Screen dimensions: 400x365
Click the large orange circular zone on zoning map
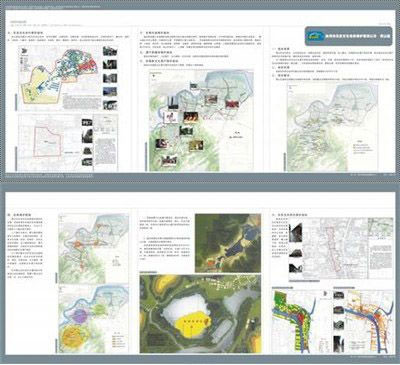point(73,337)
